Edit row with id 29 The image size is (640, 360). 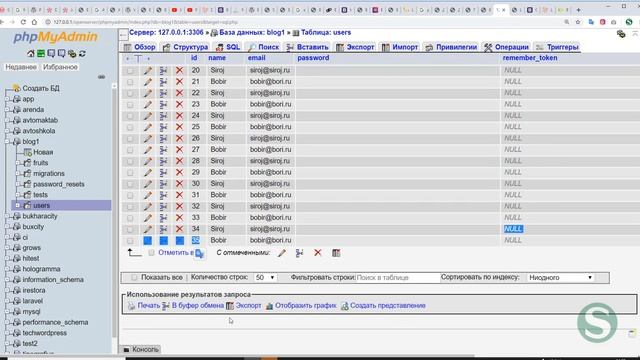[x=148, y=173]
